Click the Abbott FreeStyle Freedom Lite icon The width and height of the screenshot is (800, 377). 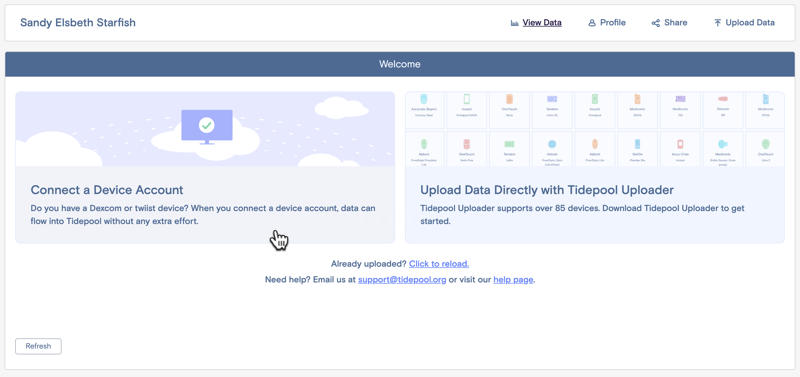(424, 144)
